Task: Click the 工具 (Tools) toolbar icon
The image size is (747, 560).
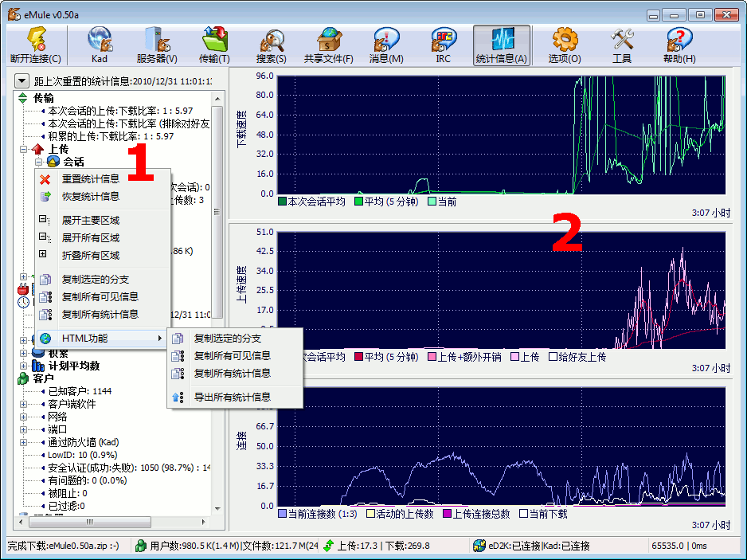Action: click(622, 45)
